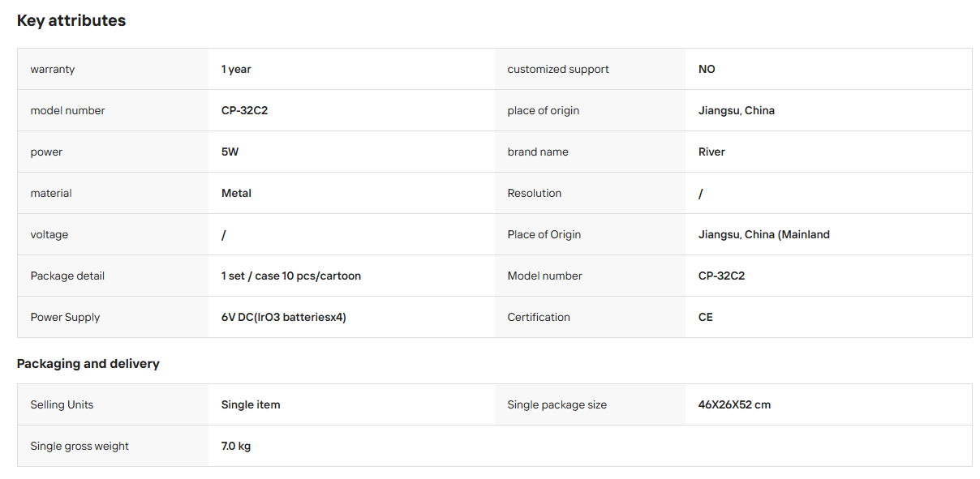Click the Resolution attribute label
This screenshot has height=479, width=980.
[x=534, y=193]
